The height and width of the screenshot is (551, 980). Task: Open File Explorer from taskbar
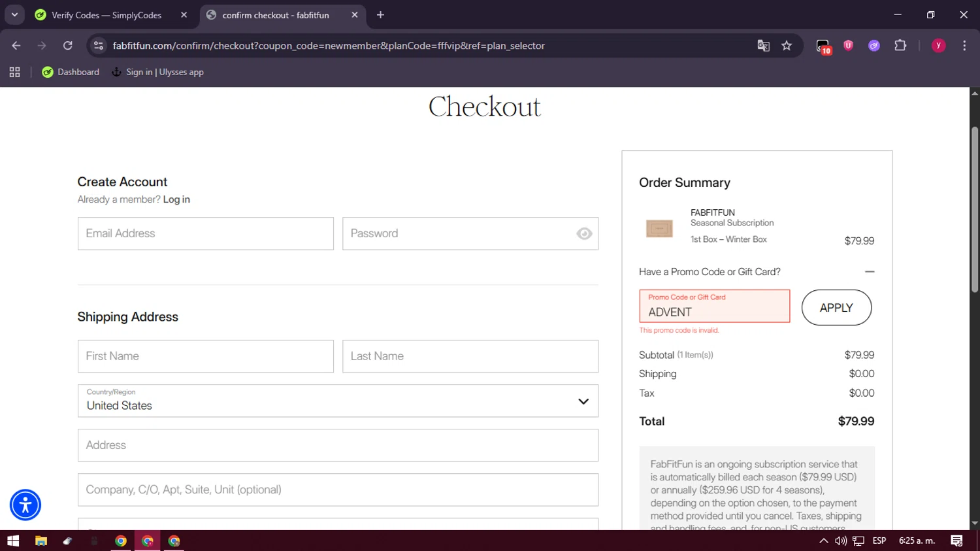(41, 541)
